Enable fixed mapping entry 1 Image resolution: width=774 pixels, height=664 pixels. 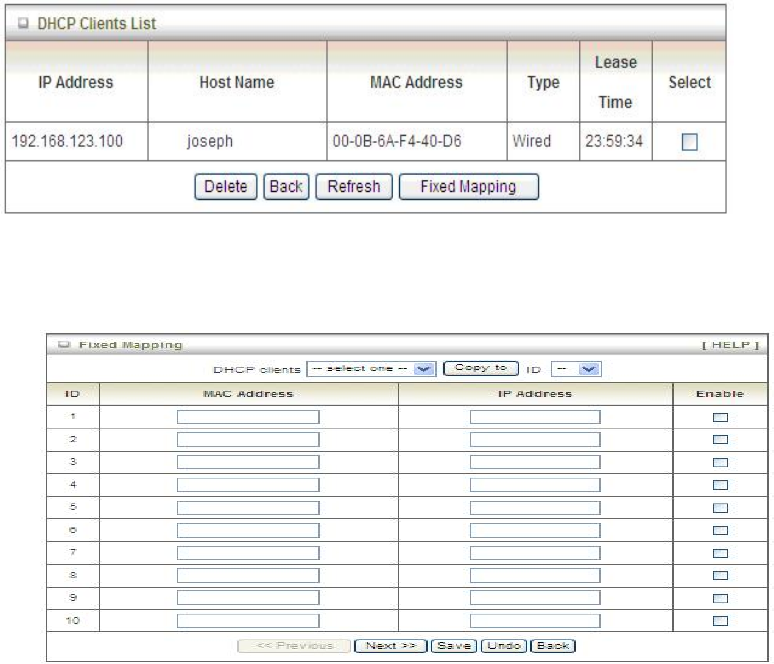click(720, 418)
